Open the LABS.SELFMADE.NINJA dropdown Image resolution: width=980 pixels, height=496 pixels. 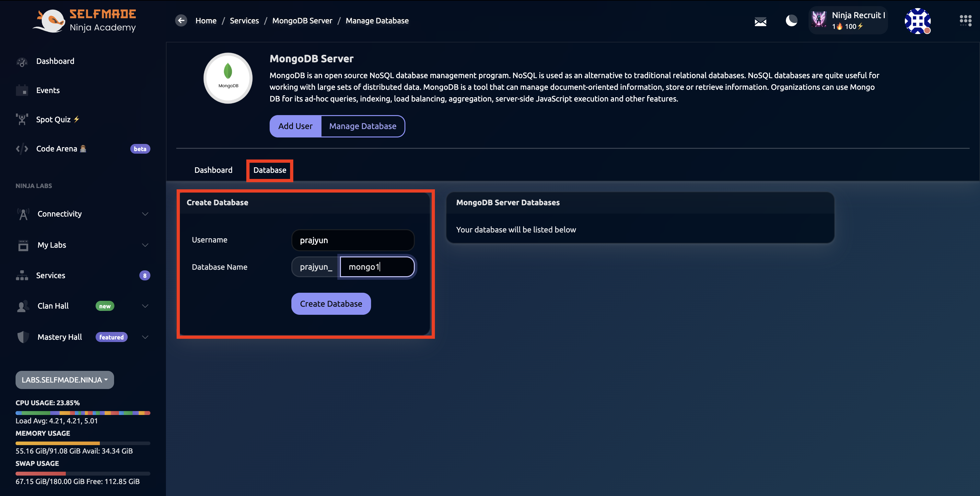point(65,380)
